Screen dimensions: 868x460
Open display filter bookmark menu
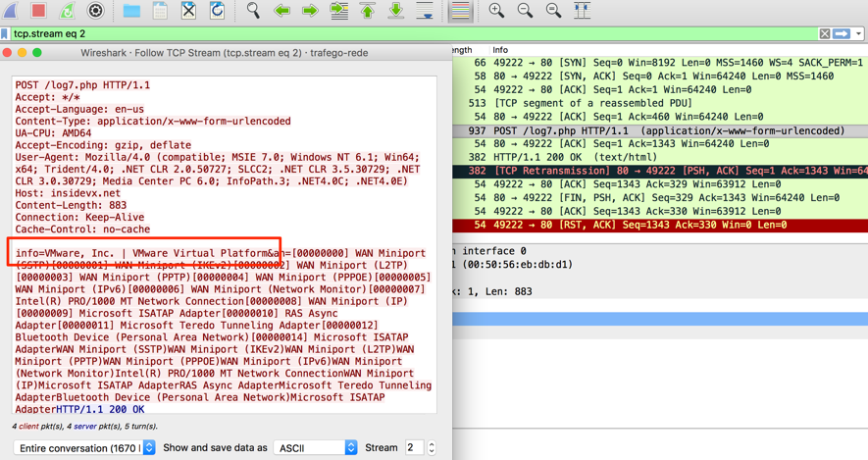[x=5, y=33]
